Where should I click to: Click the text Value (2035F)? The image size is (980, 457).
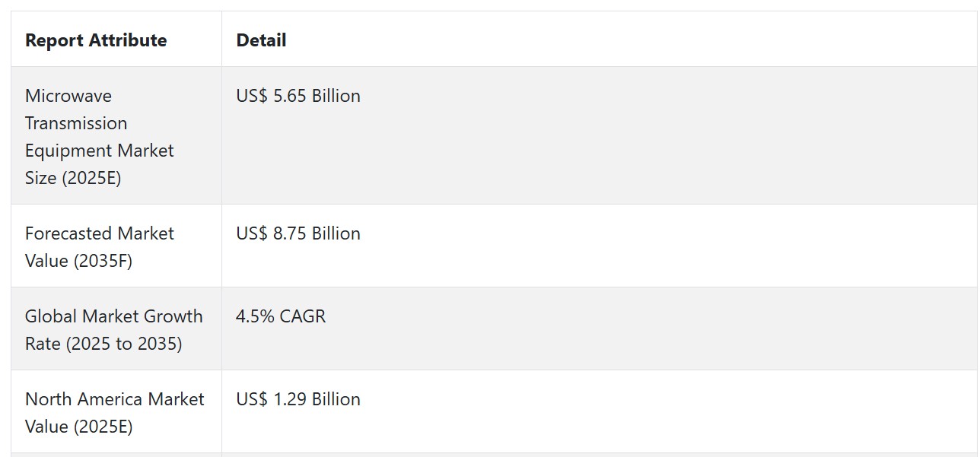[x=78, y=261]
